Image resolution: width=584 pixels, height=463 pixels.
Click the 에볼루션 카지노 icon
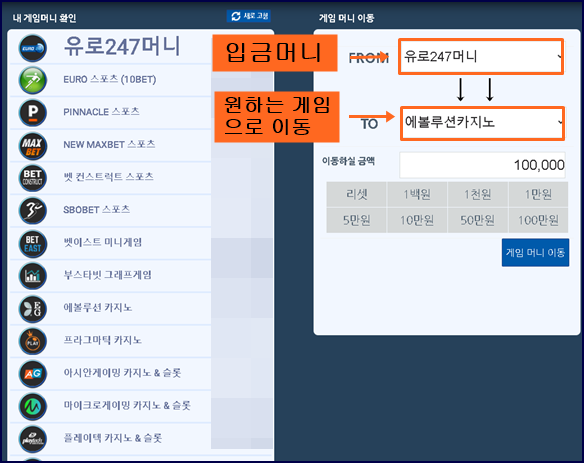coord(33,309)
